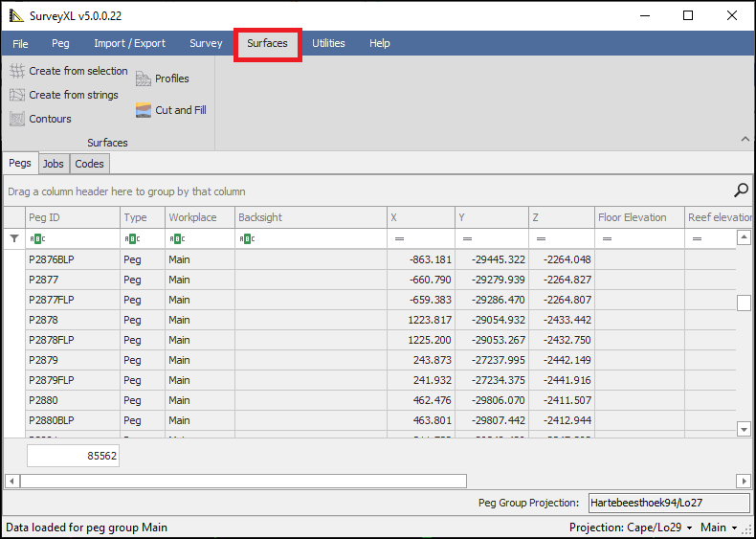Click the Workplace filter condition icon
This screenshot has height=539, width=756.
coord(176,238)
